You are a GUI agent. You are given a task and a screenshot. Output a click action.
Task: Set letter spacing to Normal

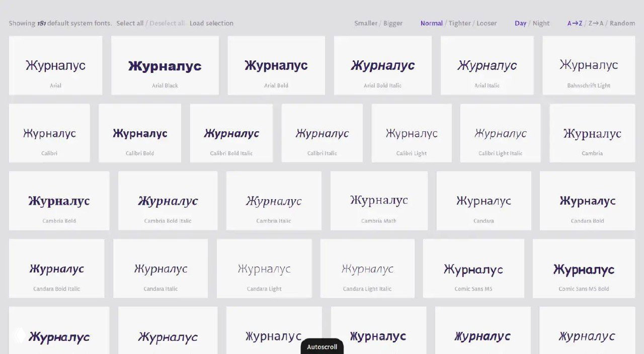432,23
